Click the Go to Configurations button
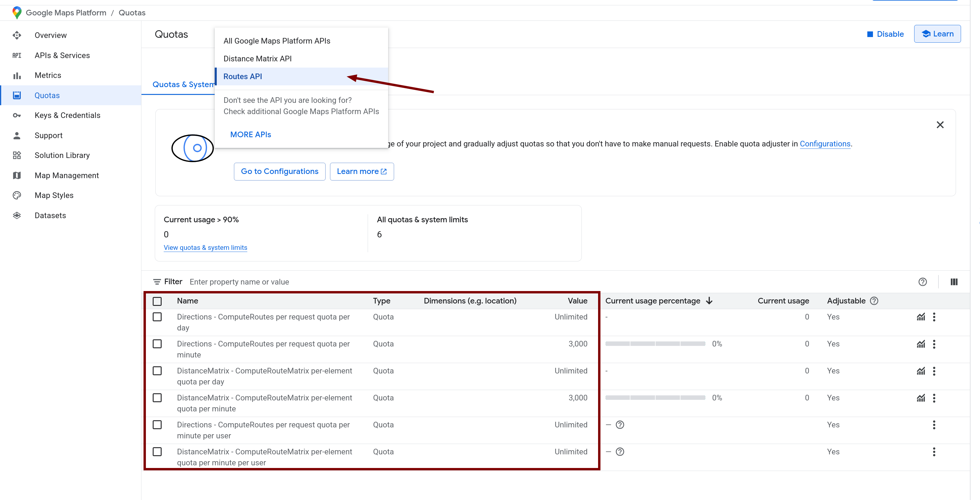This screenshot has width=980, height=500. point(279,172)
